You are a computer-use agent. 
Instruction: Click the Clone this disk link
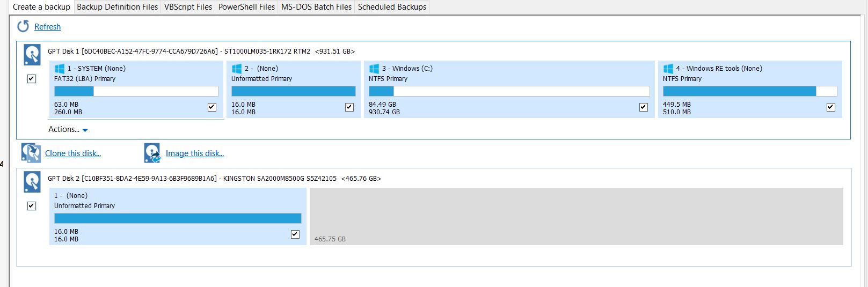pos(73,153)
